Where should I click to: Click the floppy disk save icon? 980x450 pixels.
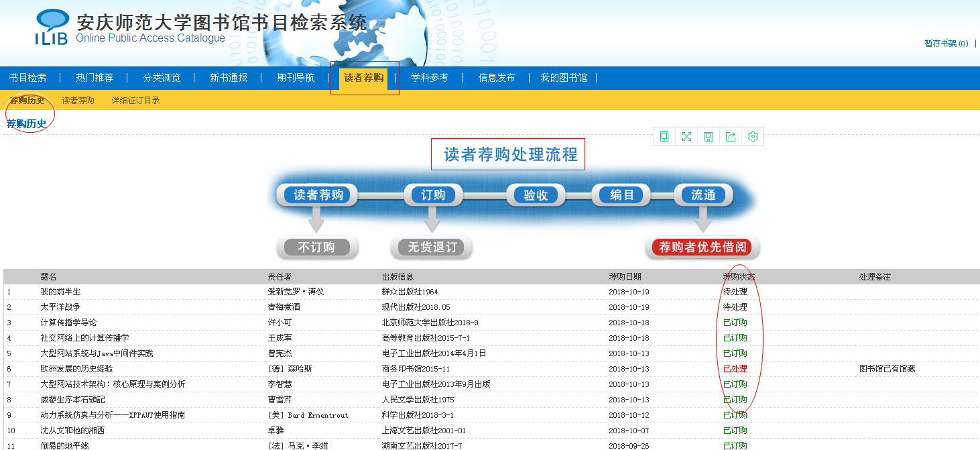point(709,137)
